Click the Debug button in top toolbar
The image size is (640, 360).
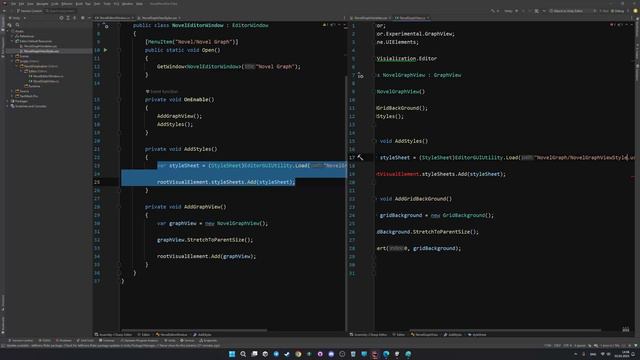pyautogui.click(x=617, y=11)
